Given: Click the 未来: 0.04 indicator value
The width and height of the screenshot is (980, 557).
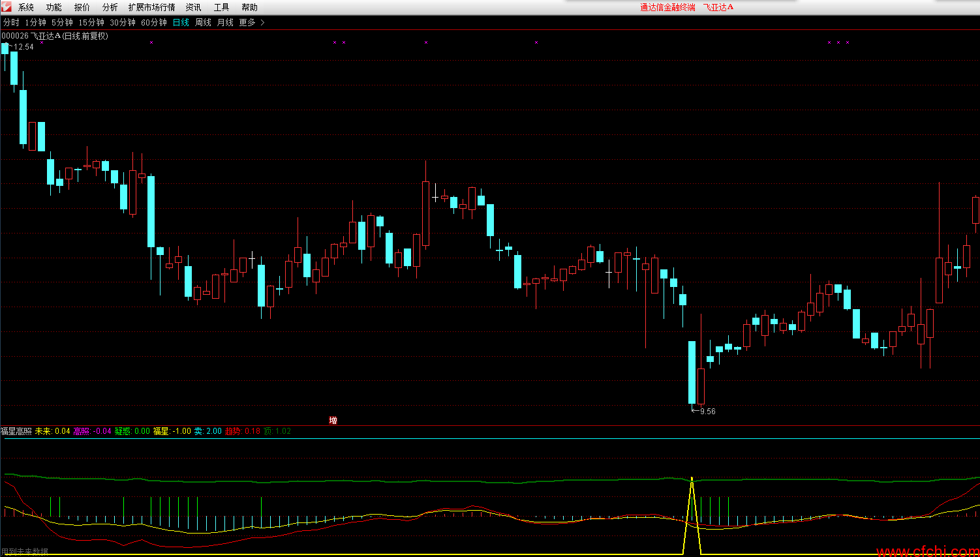Looking at the screenshot, I should [x=53, y=431].
